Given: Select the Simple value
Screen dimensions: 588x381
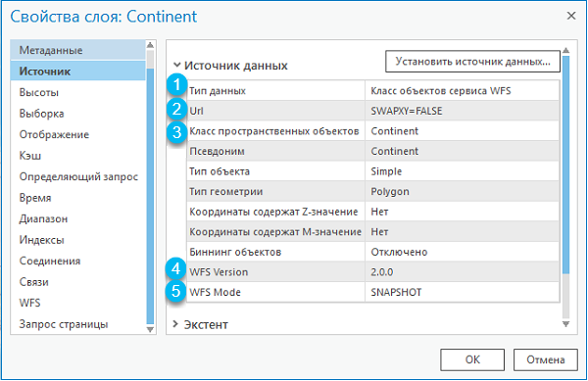Looking at the screenshot, I should click(386, 171).
